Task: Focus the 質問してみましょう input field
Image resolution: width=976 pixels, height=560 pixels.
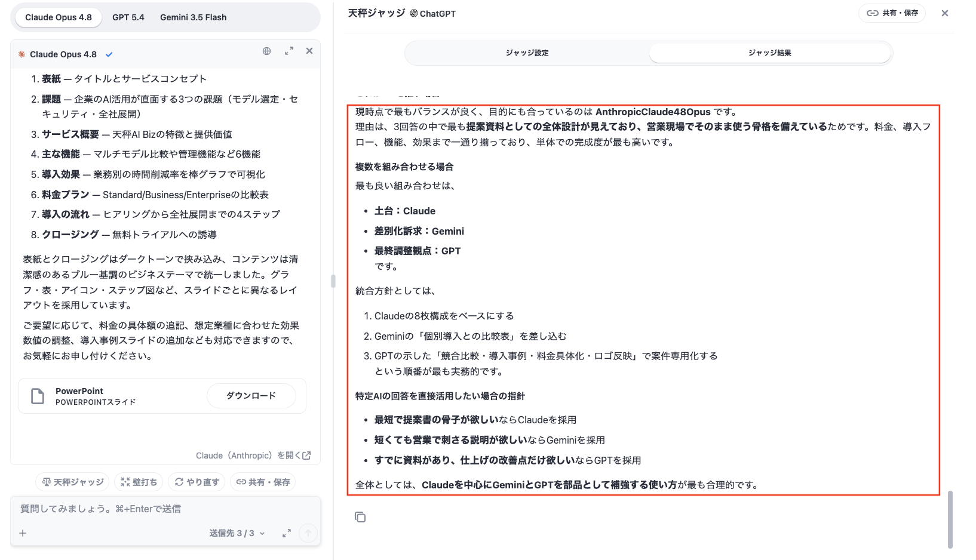Action: click(165, 509)
